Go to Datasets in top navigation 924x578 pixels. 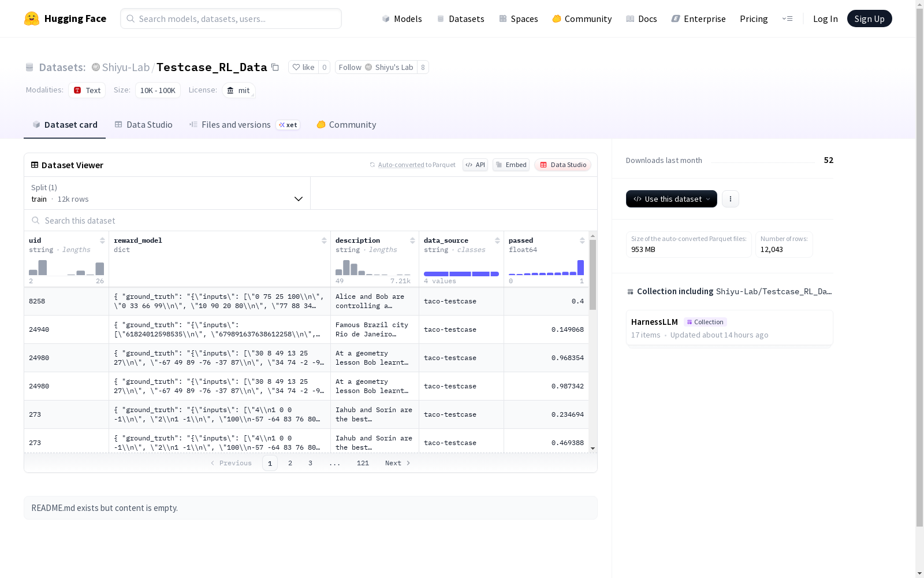pyautogui.click(x=460, y=18)
